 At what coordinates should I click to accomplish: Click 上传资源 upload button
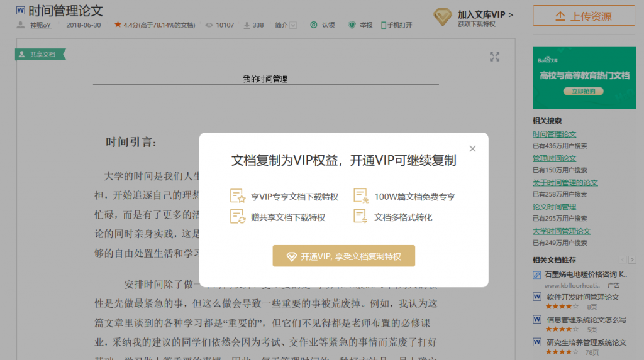tap(584, 16)
